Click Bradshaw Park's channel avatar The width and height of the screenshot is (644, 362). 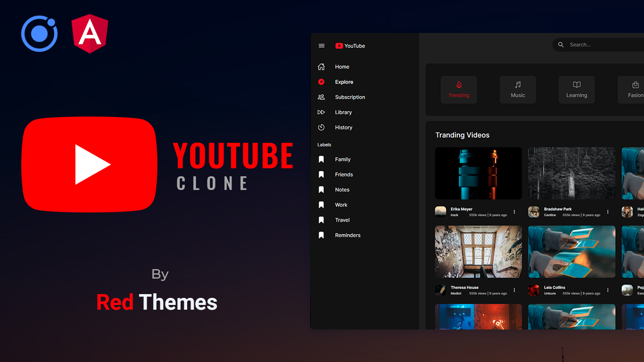(534, 212)
